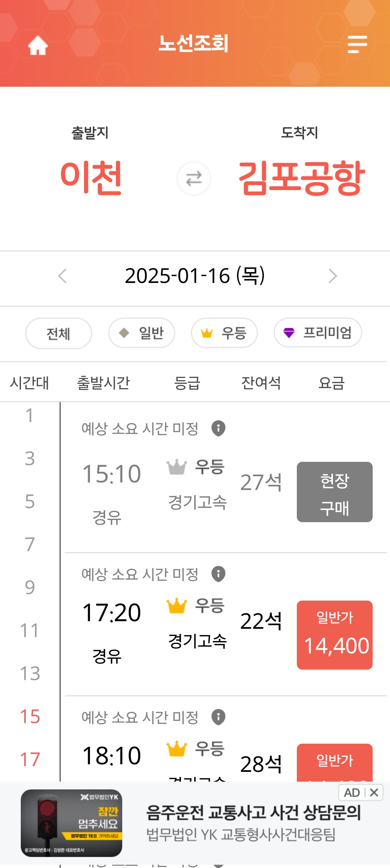This screenshot has height=868, width=390.
Task: Close the ad with the X icon
Action: click(x=374, y=792)
